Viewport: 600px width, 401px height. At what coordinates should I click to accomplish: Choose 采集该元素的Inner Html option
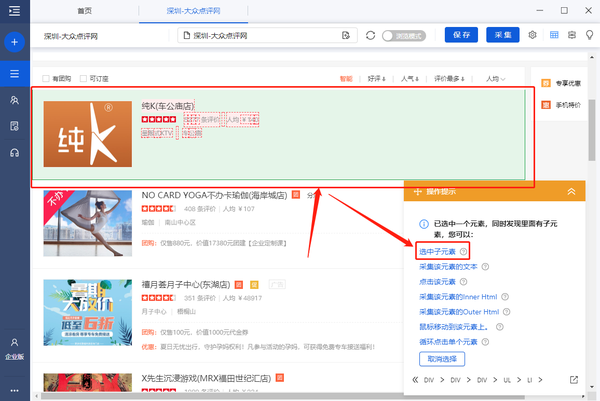[x=458, y=297]
